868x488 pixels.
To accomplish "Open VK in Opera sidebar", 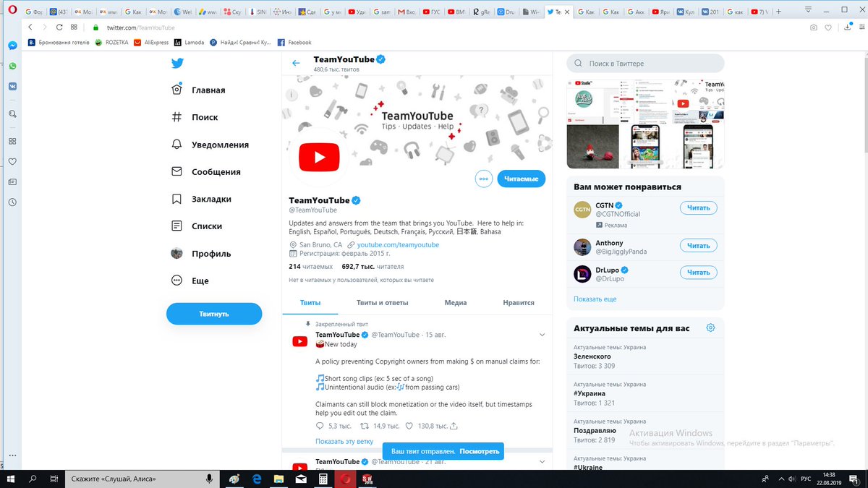I will pos(12,86).
